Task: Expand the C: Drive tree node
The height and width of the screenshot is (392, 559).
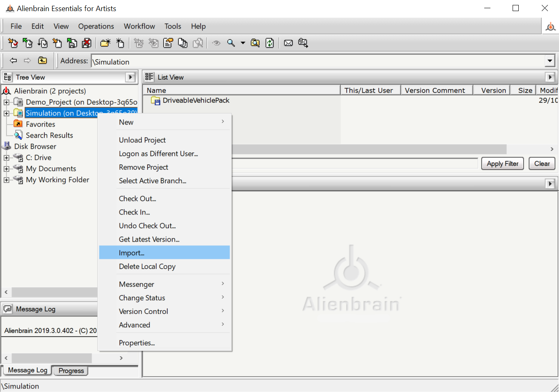Action: (x=7, y=158)
